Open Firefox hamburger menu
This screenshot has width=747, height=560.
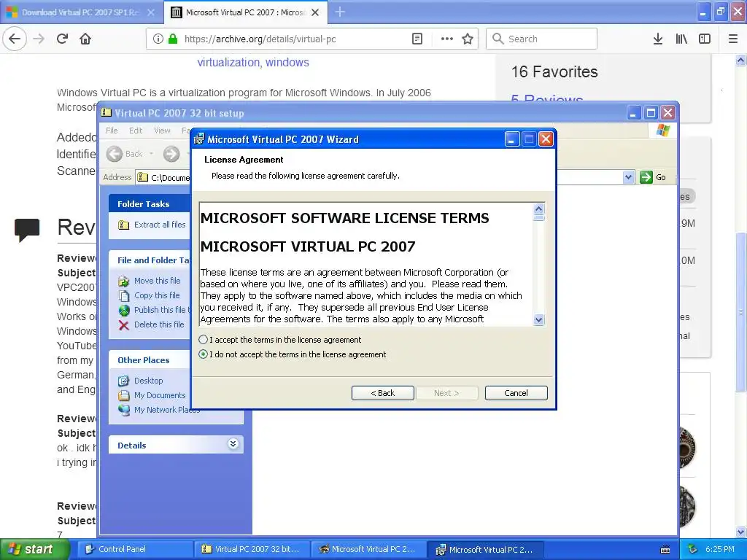(733, 39)
